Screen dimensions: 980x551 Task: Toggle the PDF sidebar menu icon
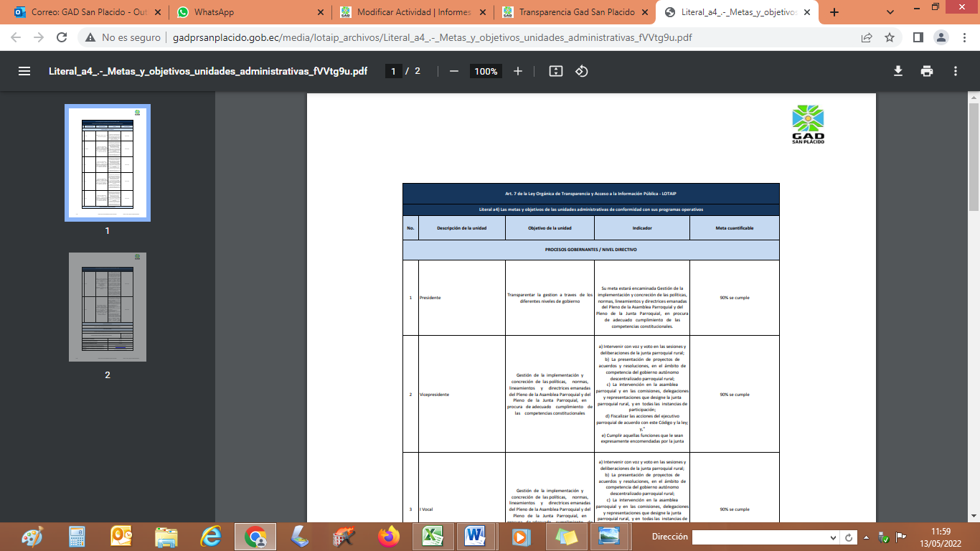point(24,71)
